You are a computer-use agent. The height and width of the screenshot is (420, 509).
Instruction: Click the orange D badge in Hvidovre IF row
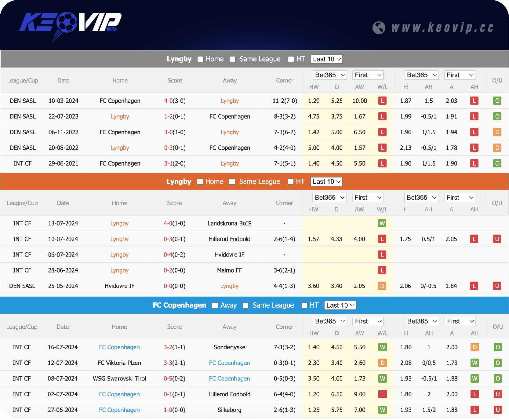(x=382, y=286)
